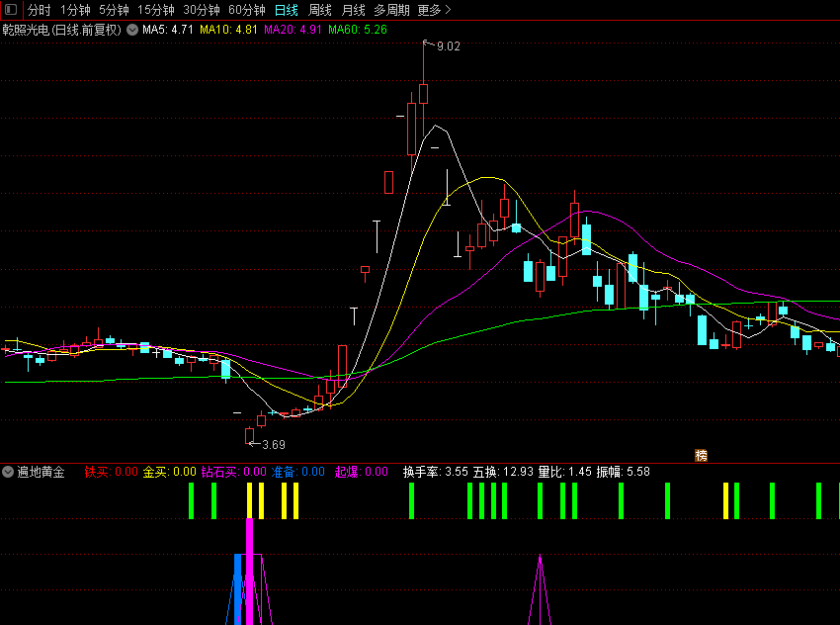Click the orange 榜 marker icon

(x=702, y=456)
